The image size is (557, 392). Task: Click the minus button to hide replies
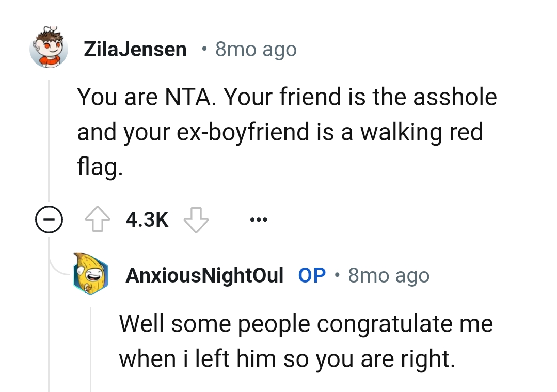coord(49,219)
